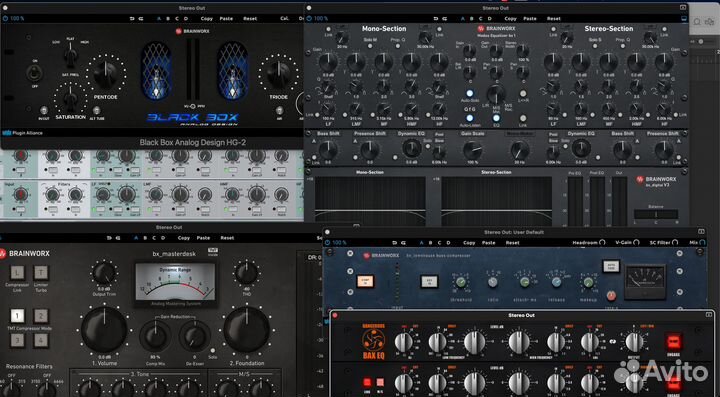Click the Stereo Width knob in bx_digital
The image size is (720, 397).
pyautogui.click(x=523, y=50)
